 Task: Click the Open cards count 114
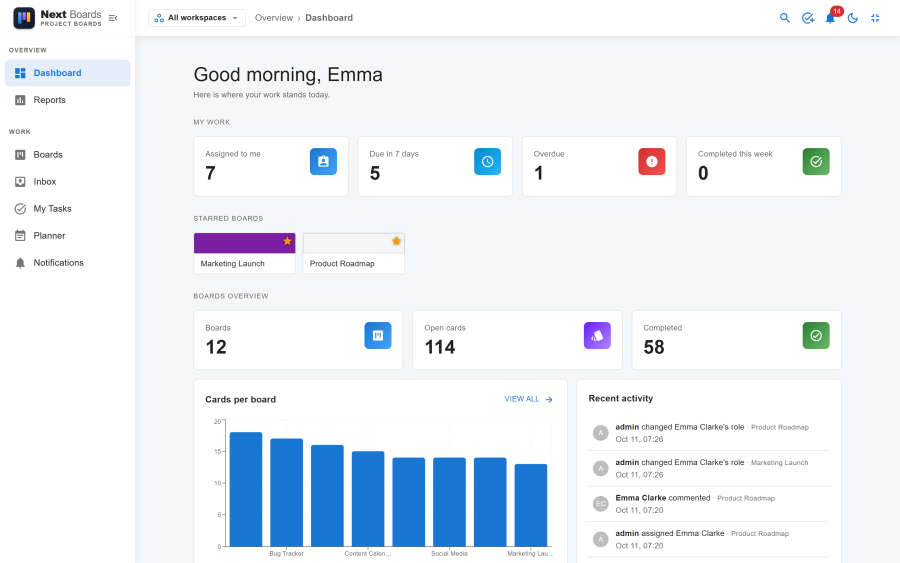[x=440, y=347]
